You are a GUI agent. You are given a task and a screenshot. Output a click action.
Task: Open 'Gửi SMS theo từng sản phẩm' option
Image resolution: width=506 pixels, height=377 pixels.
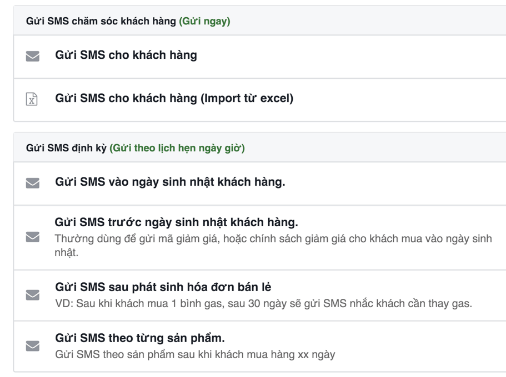(140, 338)
